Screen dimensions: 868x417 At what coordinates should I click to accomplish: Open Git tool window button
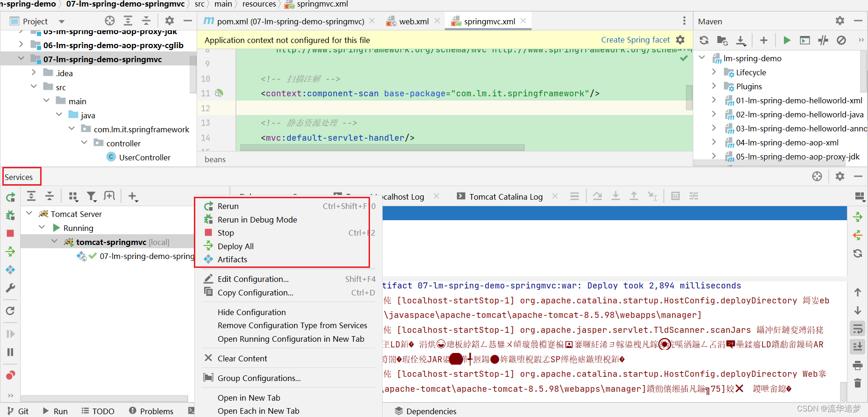(x=18, y=411)
